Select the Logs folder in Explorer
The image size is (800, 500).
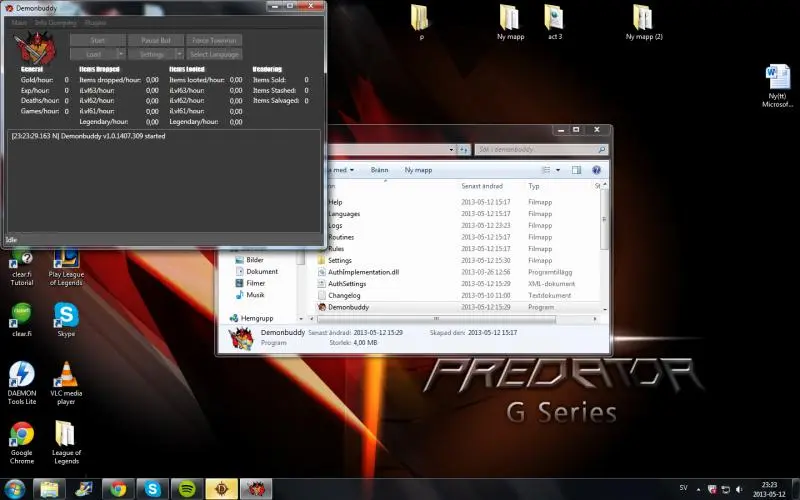tap(335, 226)
